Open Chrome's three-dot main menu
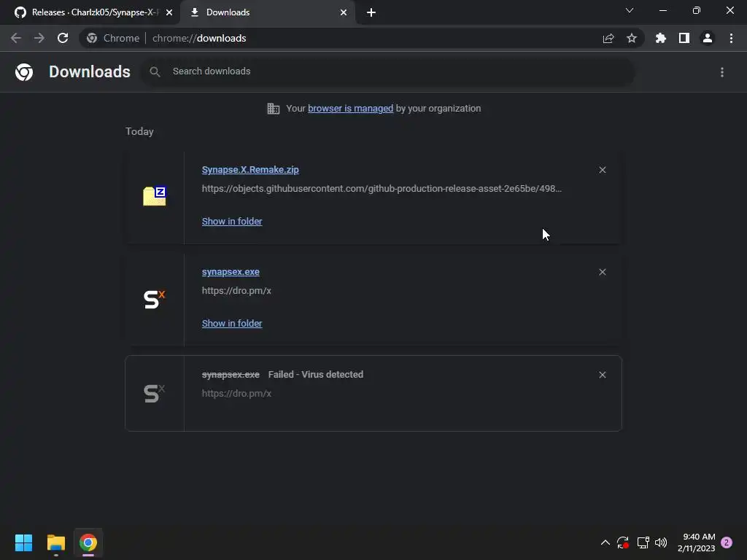 coord(731,38)
